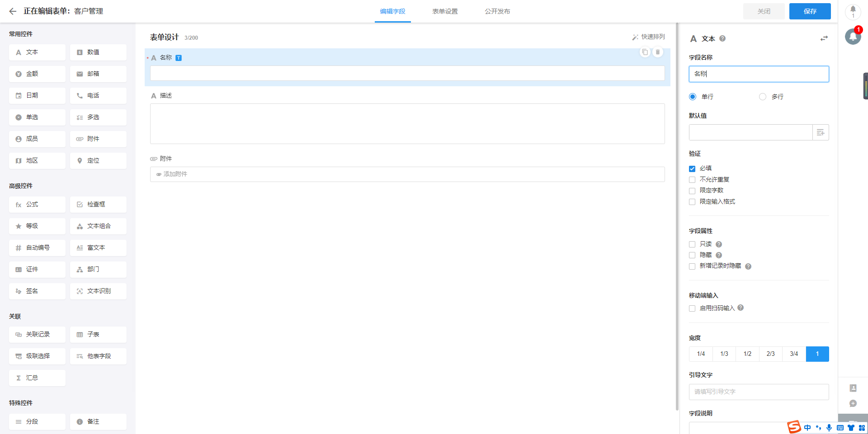
Task: Add a 备注 remark control
Action: click(98, 422)
